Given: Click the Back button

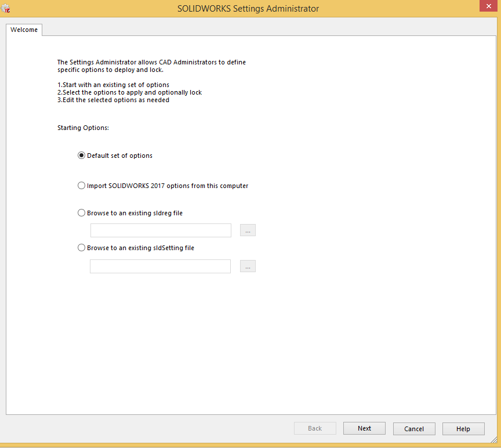Looking at the screenshot, I should coord(315,428).
